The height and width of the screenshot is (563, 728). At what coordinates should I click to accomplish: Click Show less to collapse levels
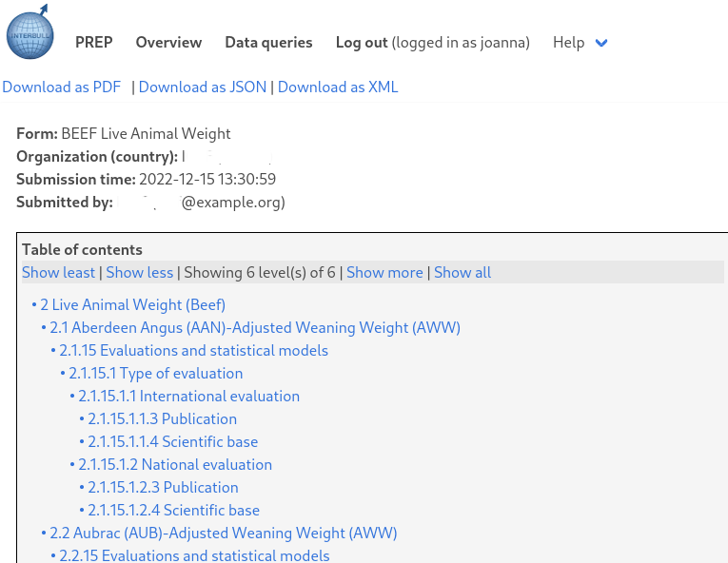(140, 272)
